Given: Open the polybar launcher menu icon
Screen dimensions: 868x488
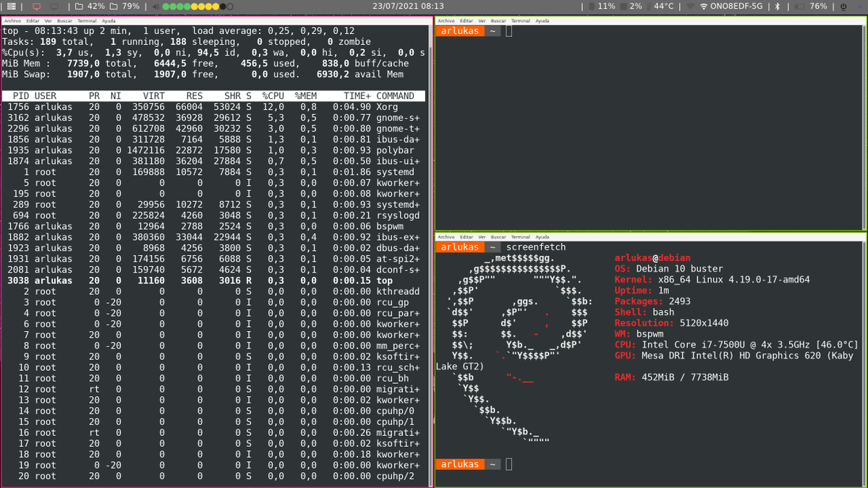Looking at the screenshot, I should tap(12, 7).
